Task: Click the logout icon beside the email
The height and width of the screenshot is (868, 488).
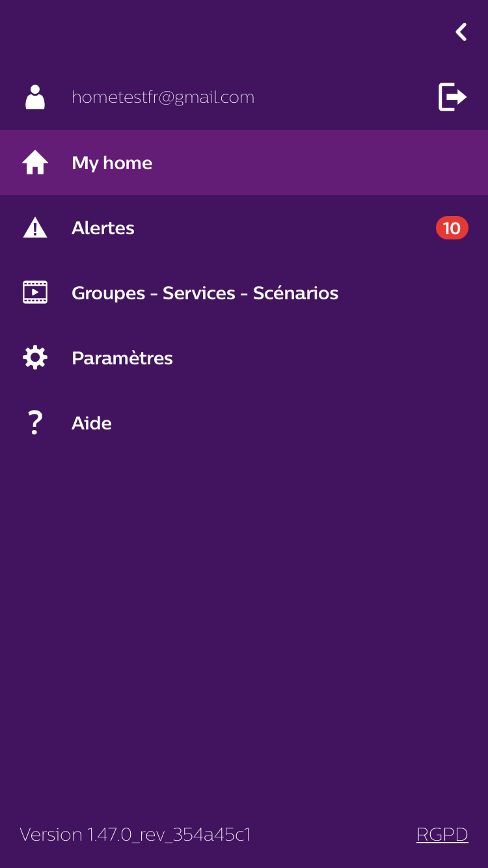Action: (452, 97)
